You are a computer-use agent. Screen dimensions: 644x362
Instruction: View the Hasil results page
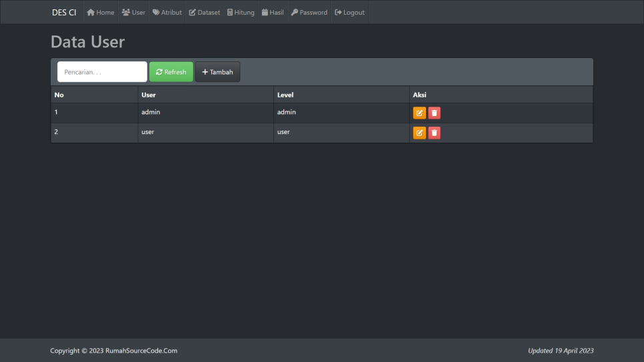tap(273, 13)
